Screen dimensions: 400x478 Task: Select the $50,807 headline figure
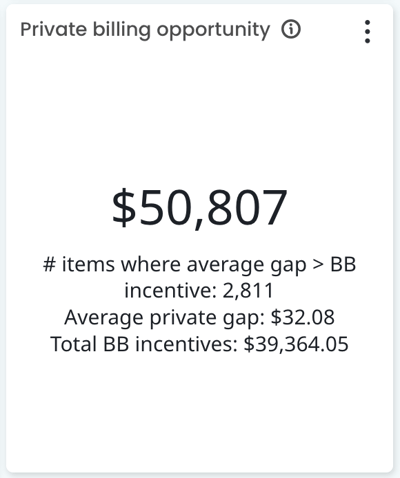click(x=199, y=207)
